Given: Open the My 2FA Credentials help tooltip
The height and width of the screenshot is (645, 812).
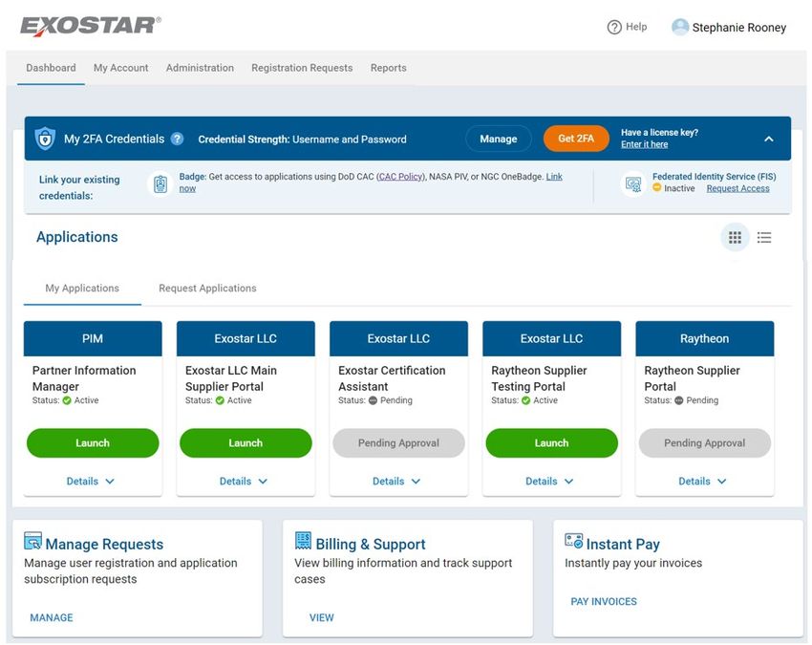Looking at the screenshot, I should 177,139.
